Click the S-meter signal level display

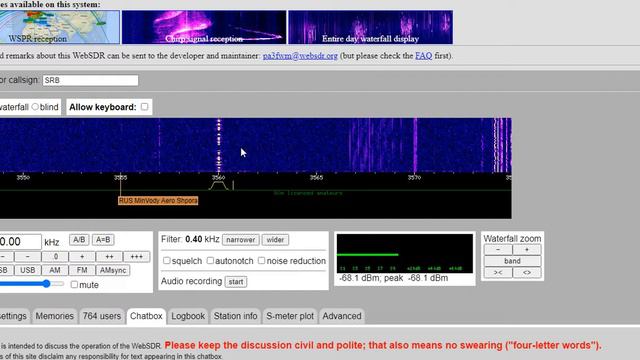click(404, 253)
